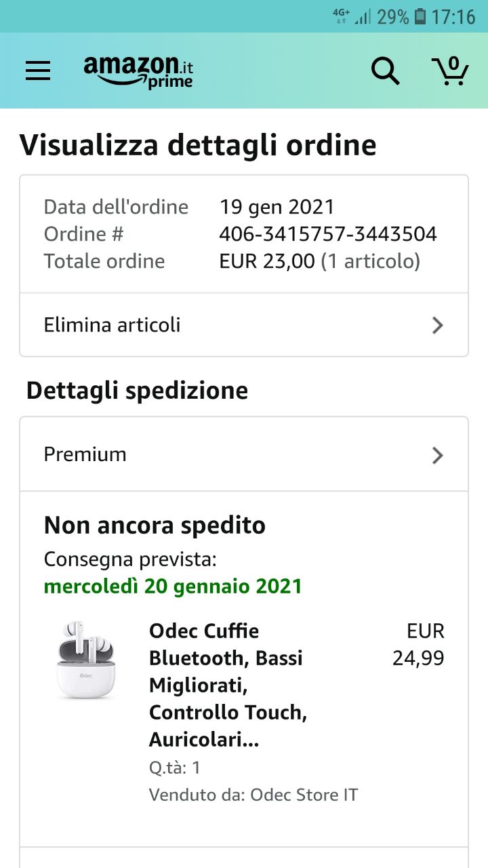
Task: Expand the Elimina articoli chevron
Action: coord(438,325)
